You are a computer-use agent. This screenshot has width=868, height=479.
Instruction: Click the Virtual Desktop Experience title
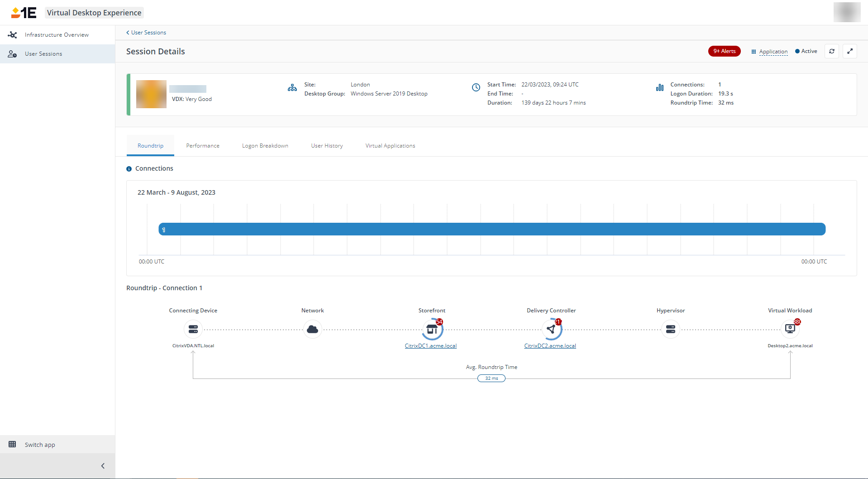[94, 13]
